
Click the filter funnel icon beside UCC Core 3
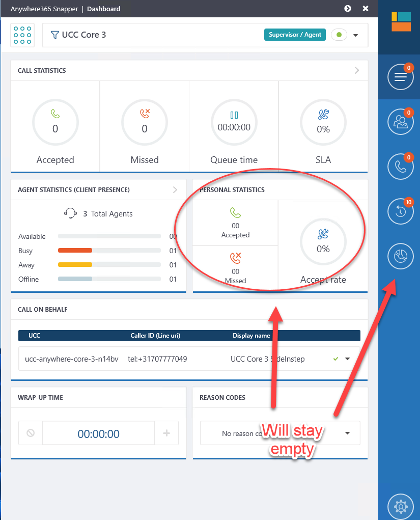pos(54,35)
